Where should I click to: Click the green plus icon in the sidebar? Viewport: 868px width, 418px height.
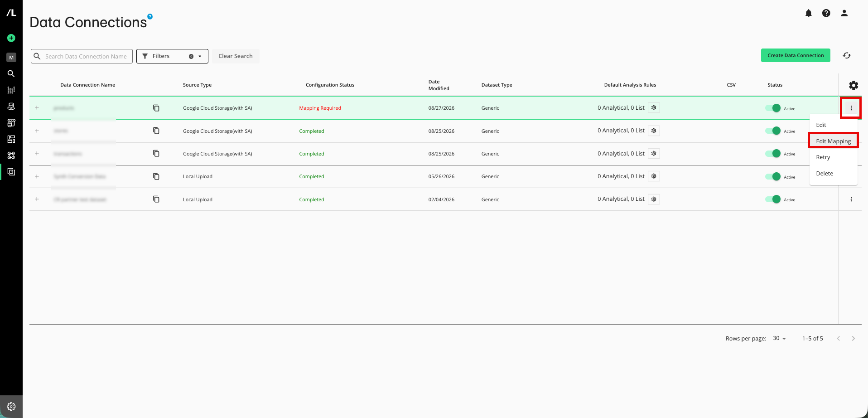point(11,38)
